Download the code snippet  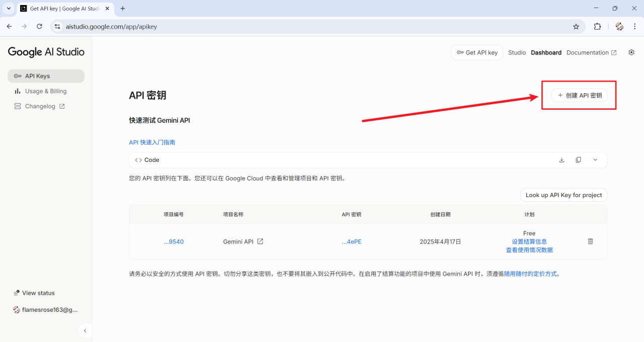click(x=562, y=160)
